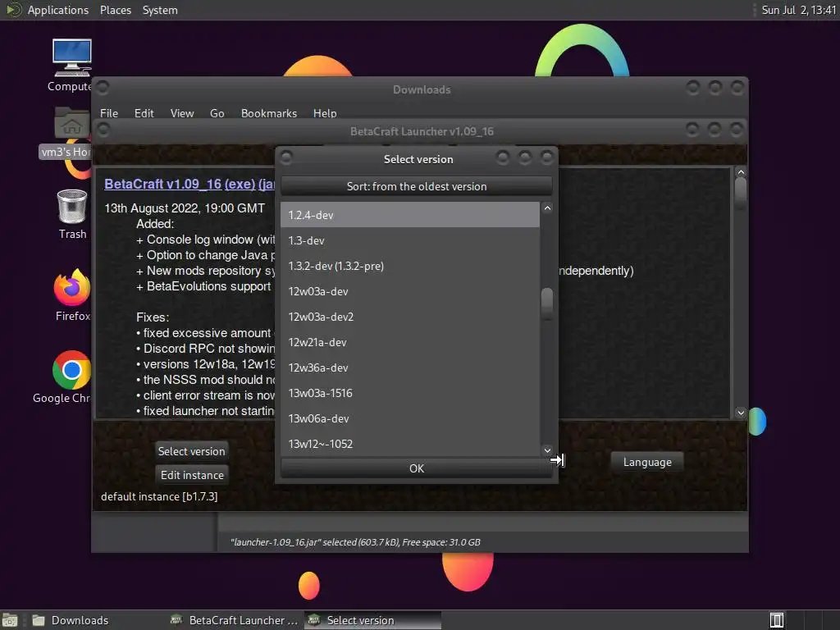The width and height of the screenshot is (840, 630).
Task: Click the show desktop icon in bottom panel
Action: (10, 620)
